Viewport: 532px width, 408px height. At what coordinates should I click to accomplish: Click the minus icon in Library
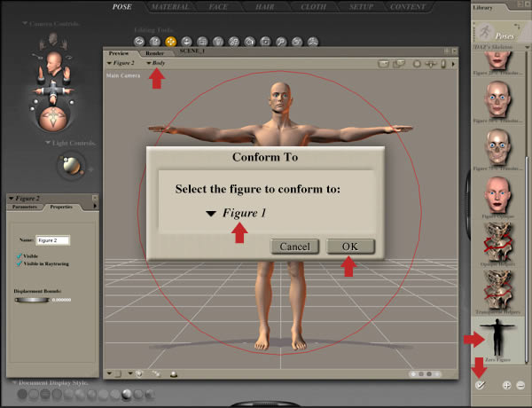(520, 385)
